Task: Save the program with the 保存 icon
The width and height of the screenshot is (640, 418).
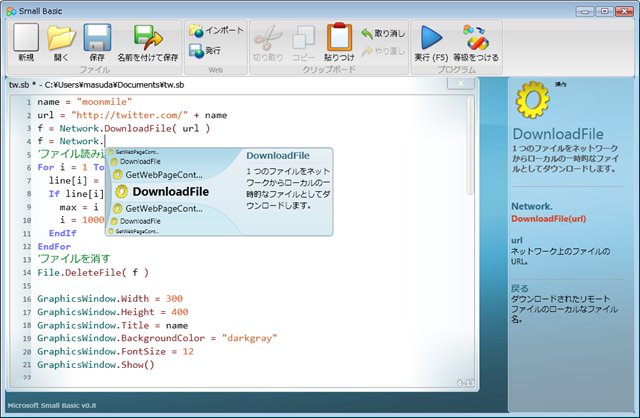Action: [x=97, y=39]
